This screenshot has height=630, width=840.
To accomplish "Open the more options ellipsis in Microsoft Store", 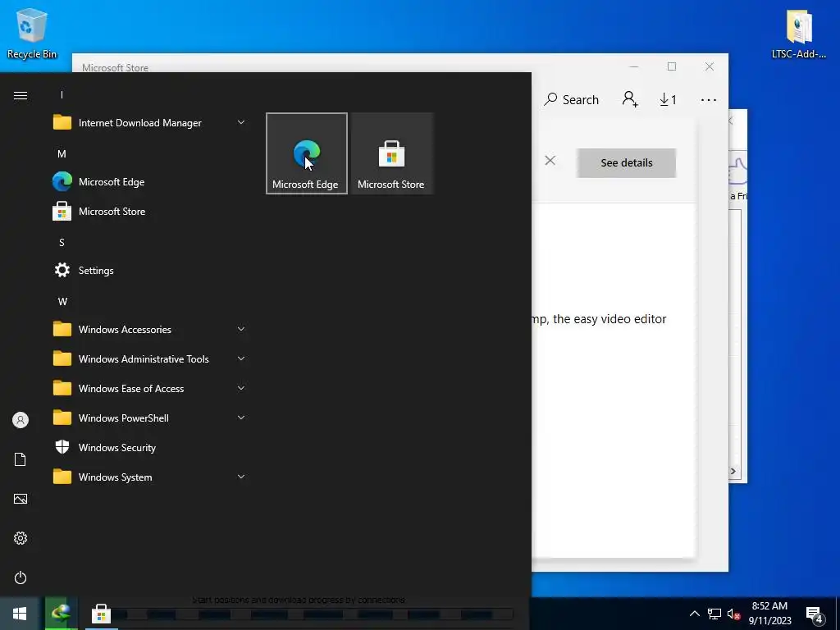I will (708, 99).
